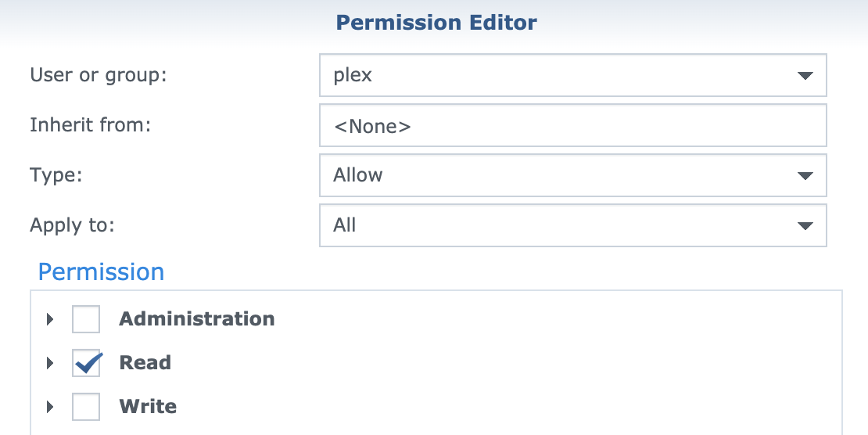Select the Read tree item label
Viewport: 868px width, 435px height.
145,363
